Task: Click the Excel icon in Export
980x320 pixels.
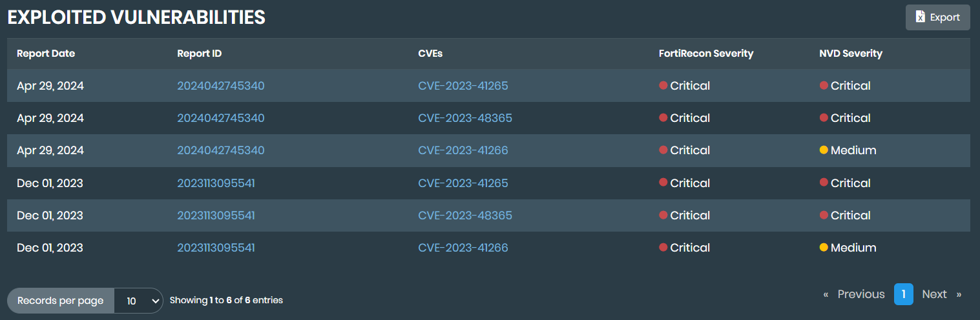Action: 921,17
